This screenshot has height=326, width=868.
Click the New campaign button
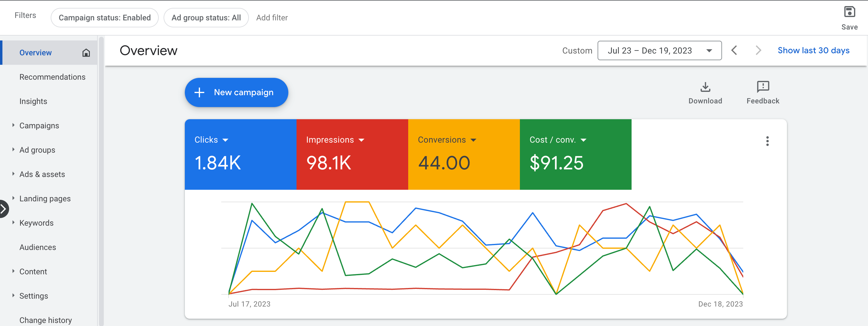[236, 92]
